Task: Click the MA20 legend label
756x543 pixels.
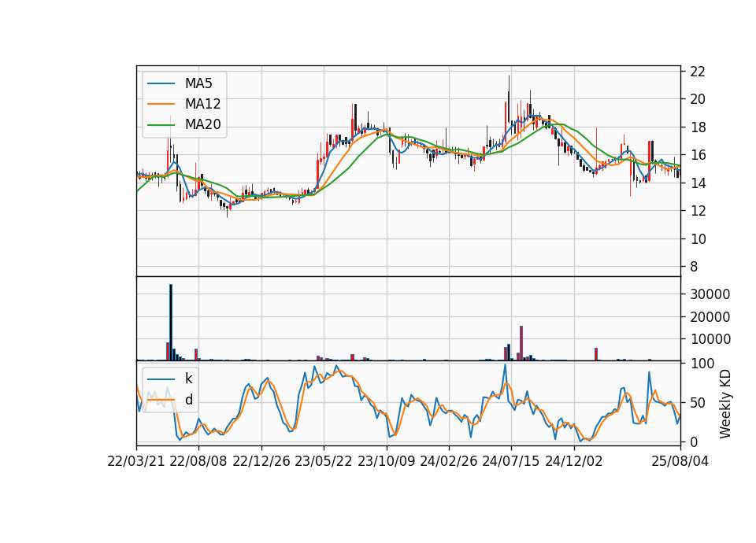Action: (x=202, y=124)
